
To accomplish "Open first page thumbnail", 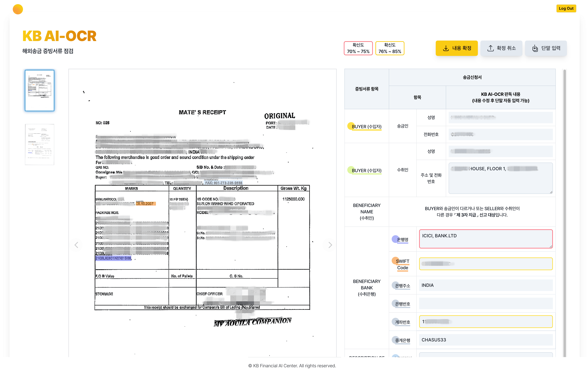I will [40, 90].
